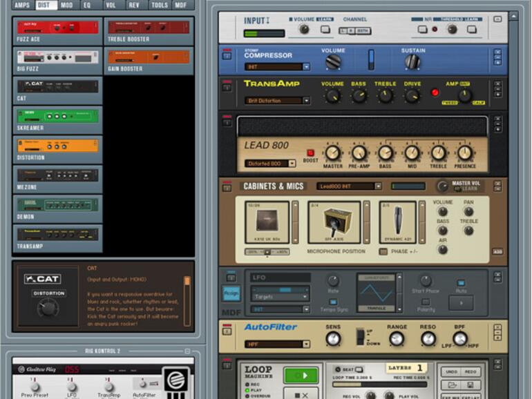Open Cabinets & Mics preset dropdown
This screenshot has width=532, height=399.
(x=378, y=186)
